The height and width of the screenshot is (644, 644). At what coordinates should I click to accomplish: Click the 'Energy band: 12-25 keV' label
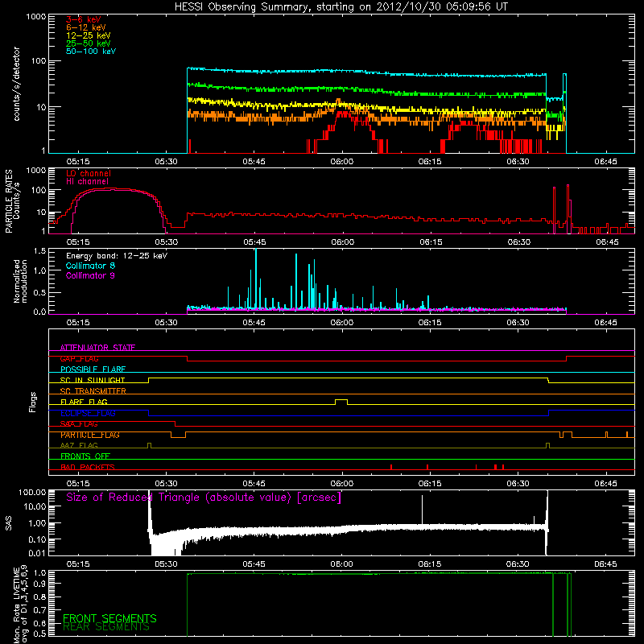[x=117, y=256]
